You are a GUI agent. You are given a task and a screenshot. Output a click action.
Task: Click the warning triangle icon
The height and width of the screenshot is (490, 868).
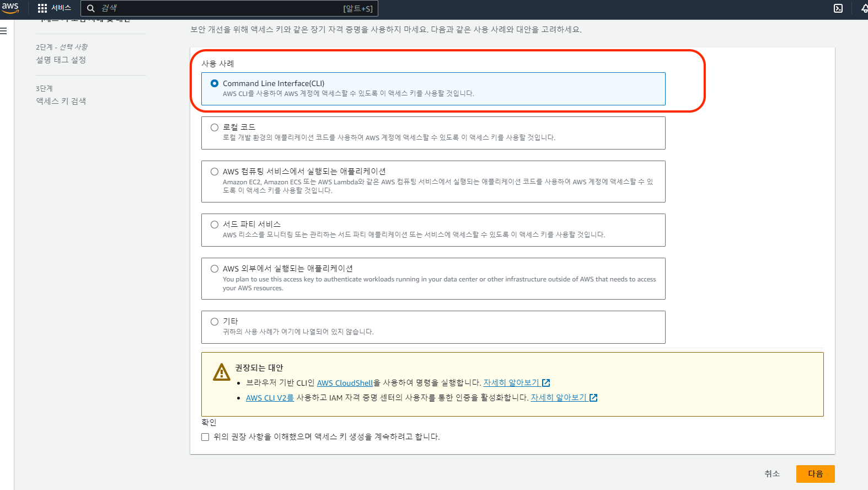point(222,372)
